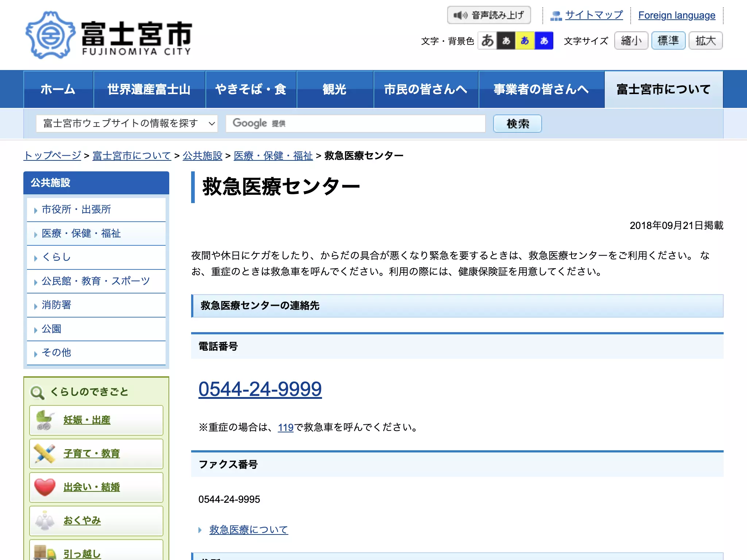
Task: Select white background color swatch あ
Action: coord(487,40)
